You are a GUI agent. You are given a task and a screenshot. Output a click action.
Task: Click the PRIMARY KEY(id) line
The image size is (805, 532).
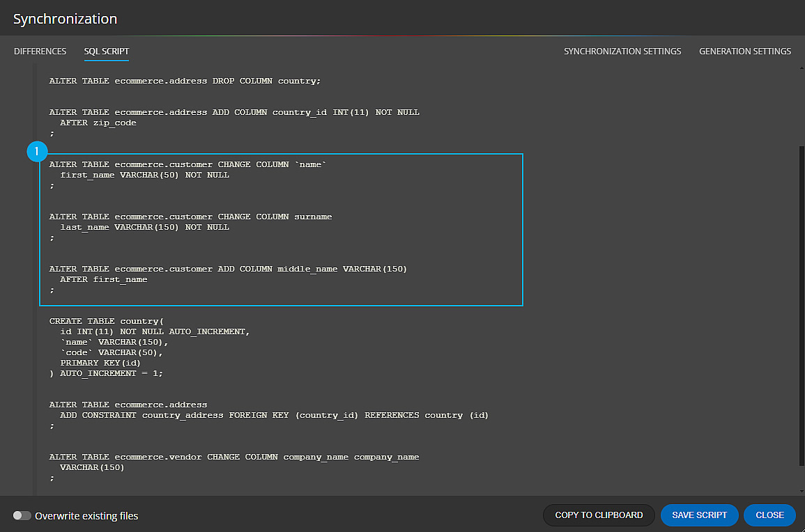click(100, 363)
